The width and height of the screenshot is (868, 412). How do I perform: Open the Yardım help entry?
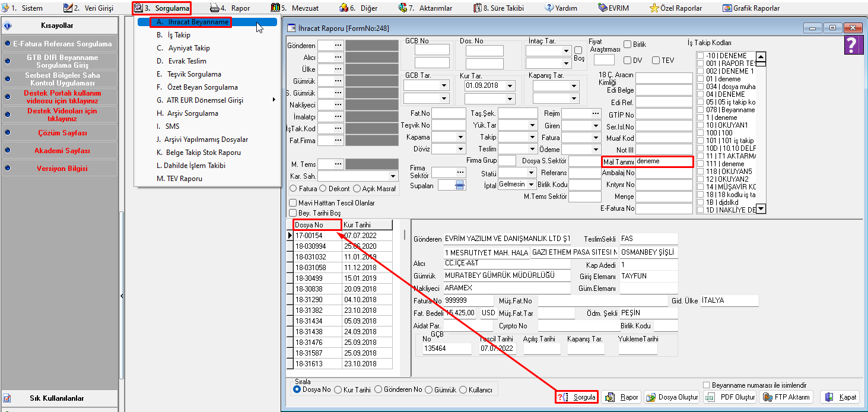click(x=561, y=8)
